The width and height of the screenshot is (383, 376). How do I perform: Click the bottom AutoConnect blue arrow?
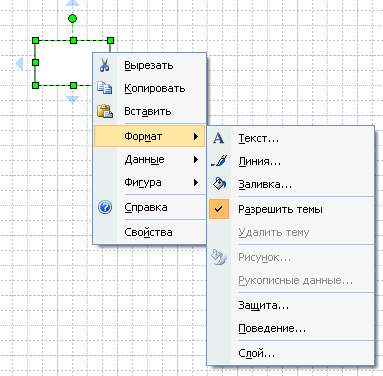pos(73,99)
